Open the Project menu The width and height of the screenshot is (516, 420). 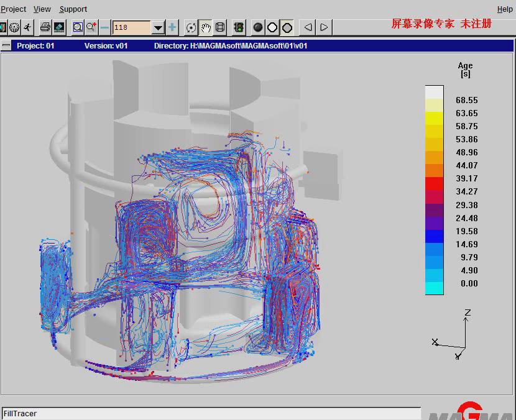(13, 9)
